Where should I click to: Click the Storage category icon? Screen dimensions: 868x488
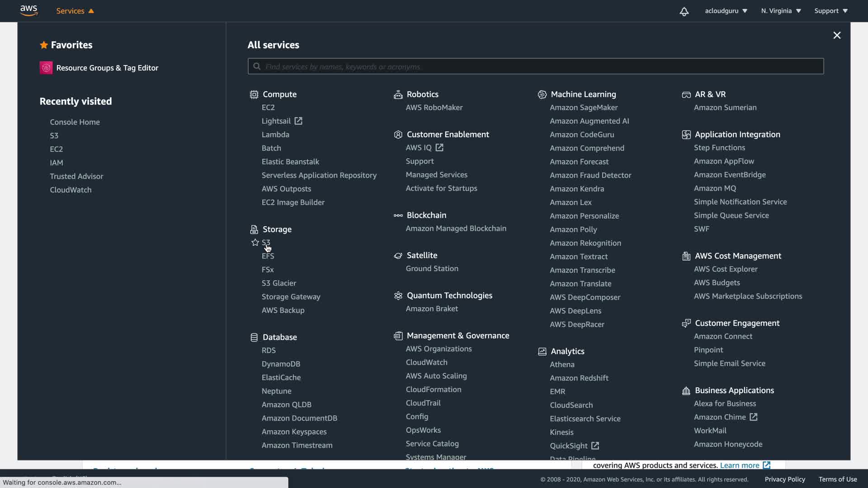[x=254, y=230]
